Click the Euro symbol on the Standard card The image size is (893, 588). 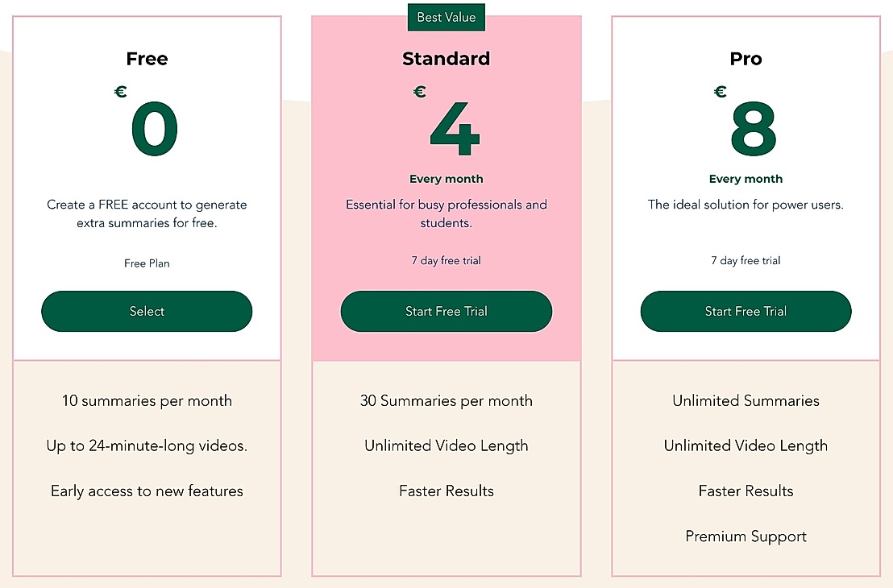point(420,91)
